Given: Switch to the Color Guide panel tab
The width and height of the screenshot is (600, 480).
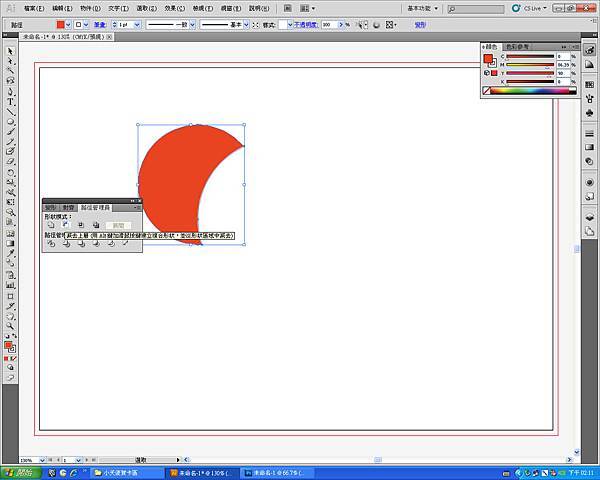Looking at the screenshot, I should (x=518, y=47).
